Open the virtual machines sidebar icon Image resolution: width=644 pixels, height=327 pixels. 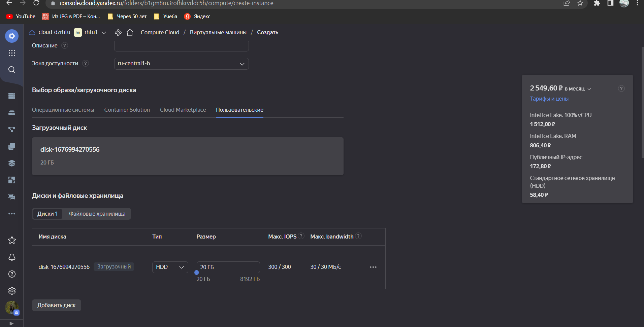[12, 96]
